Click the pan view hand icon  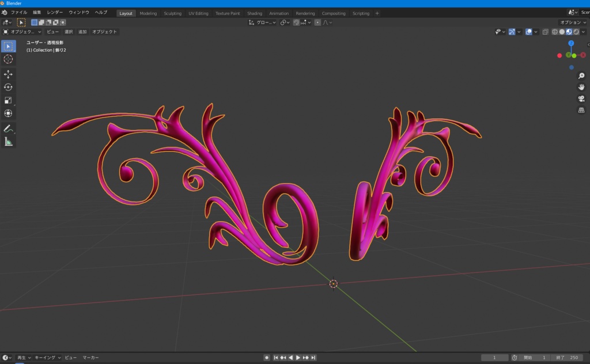[581, 87]
